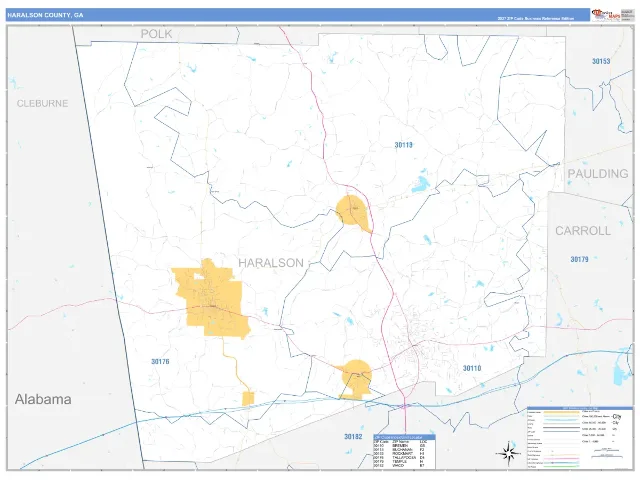This screenshot has height=480, width=640.
Task: Click the BREMEN row in ZIP table
Action: click(x=404, y=446)
